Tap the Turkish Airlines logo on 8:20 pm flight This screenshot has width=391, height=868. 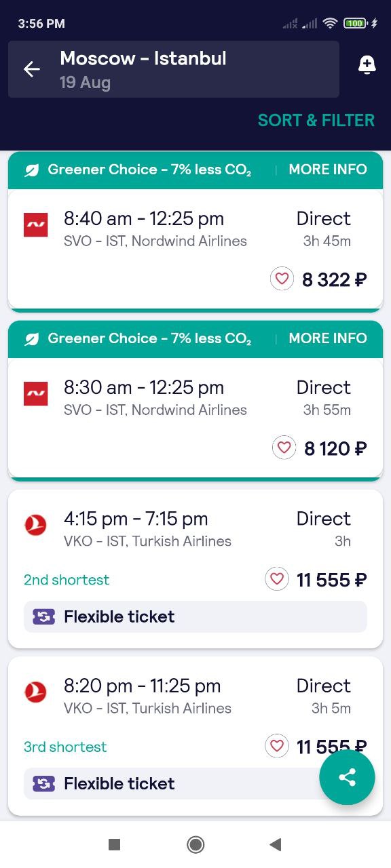point(35,692)
